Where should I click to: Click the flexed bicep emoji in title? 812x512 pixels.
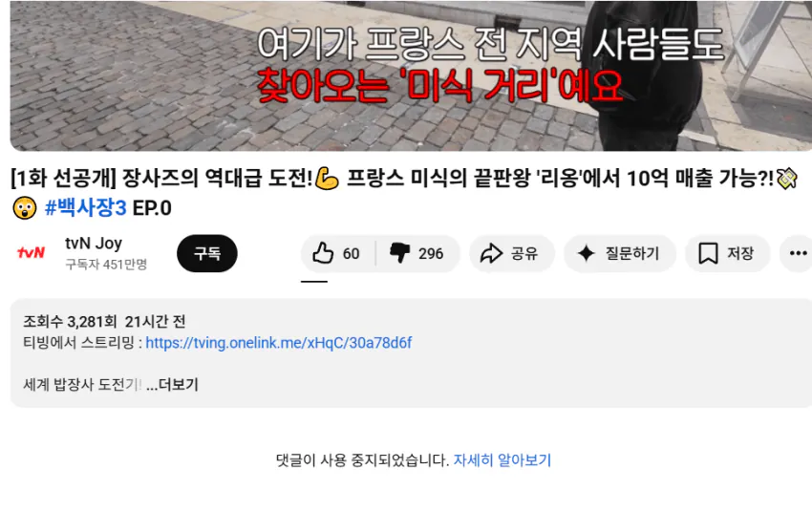tap(327, 179)
